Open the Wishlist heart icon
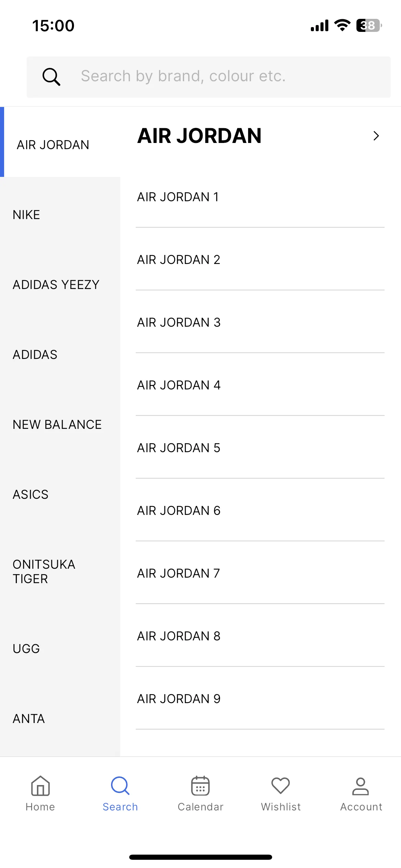Screen dimensions: 401x868 click(x=281, y=786)
